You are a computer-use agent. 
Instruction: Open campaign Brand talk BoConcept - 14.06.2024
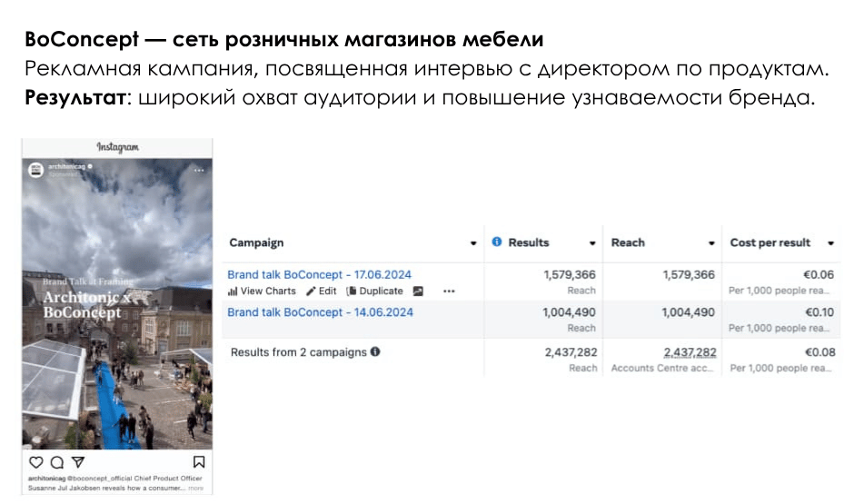point(320,312)
